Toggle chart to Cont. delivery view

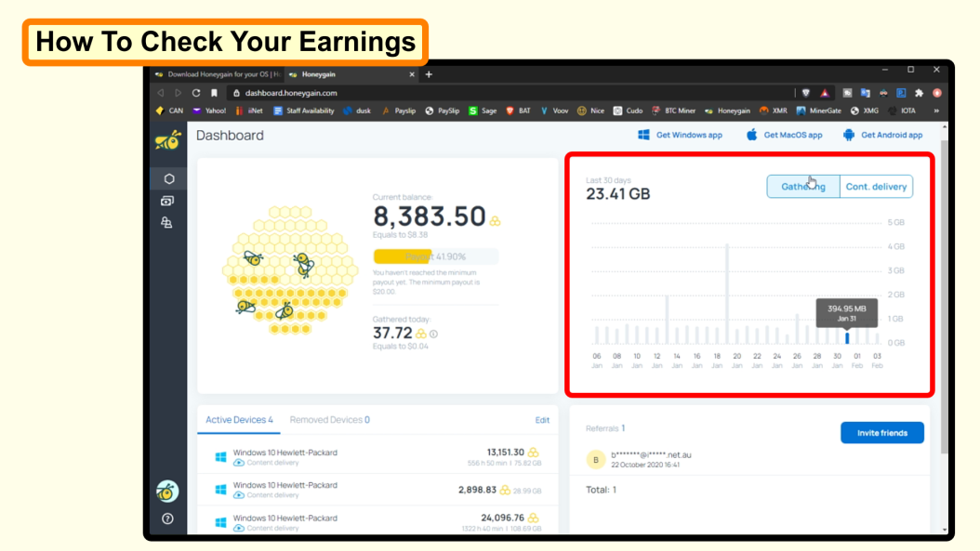[x=876, y=186]
